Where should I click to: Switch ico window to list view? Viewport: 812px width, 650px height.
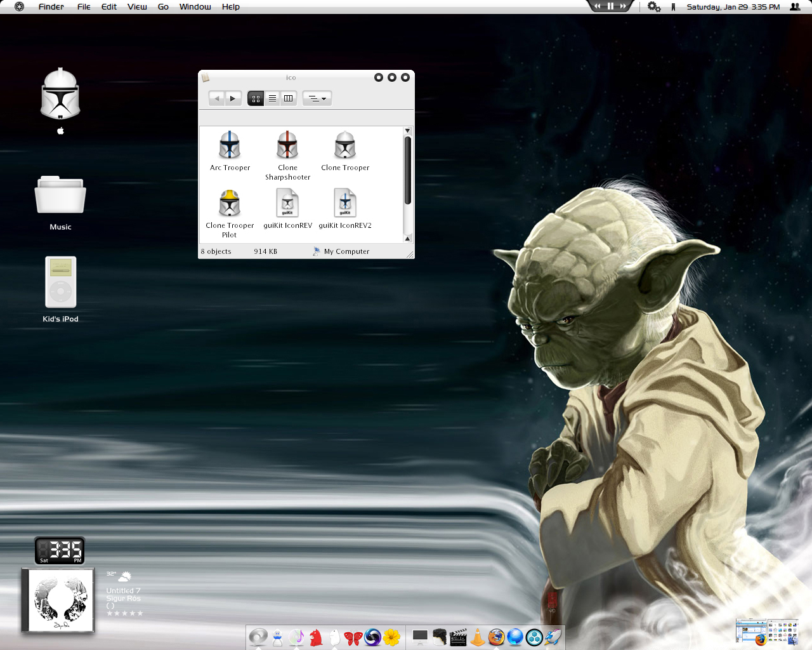(272, 98)
